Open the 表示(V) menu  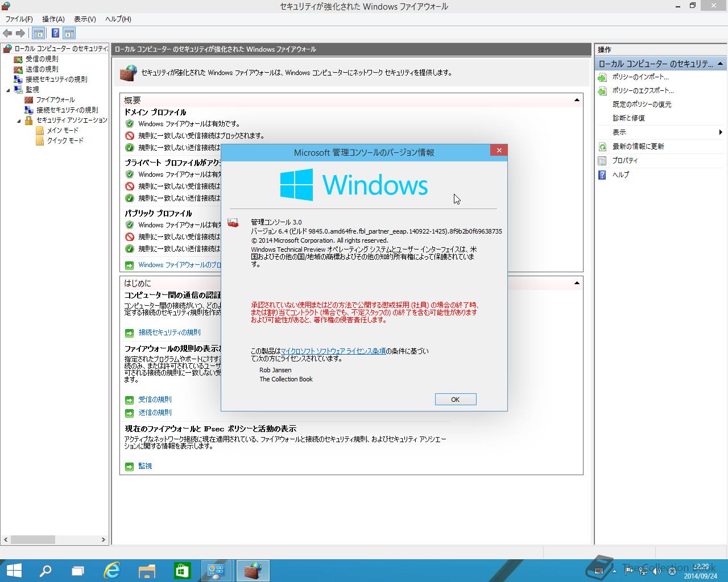[x=85, y=19]
